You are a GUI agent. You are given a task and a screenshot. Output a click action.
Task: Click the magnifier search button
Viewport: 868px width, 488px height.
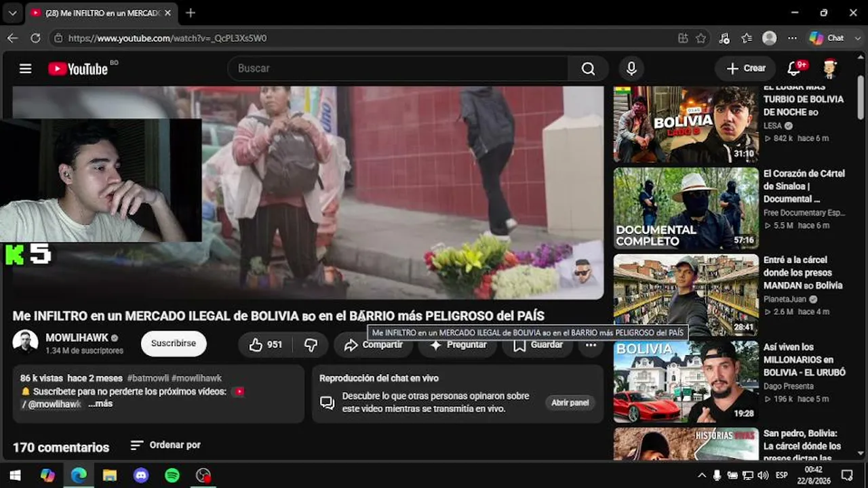click(588, 68)
